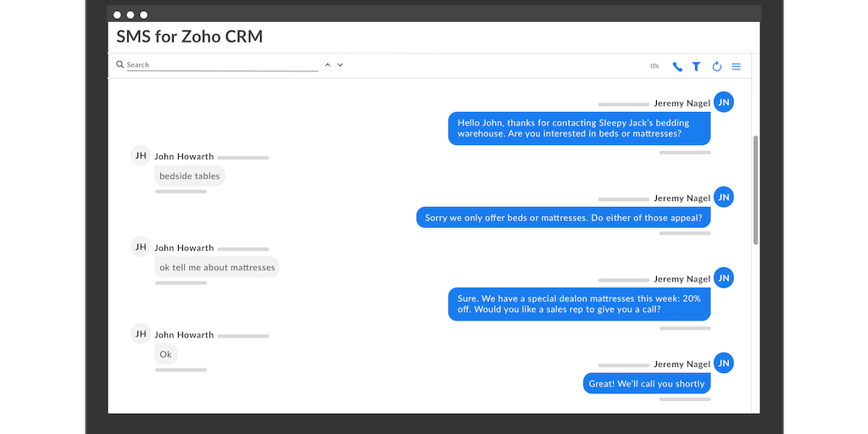Refresh the conversation with the reload icon

pos(716,66)
